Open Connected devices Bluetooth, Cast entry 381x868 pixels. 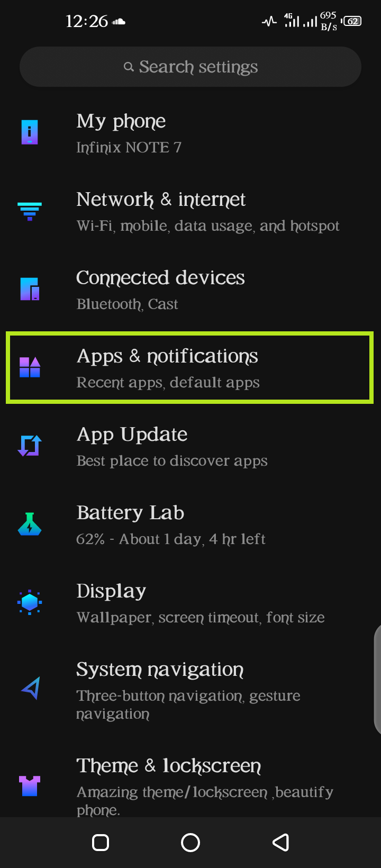(190, 290)
